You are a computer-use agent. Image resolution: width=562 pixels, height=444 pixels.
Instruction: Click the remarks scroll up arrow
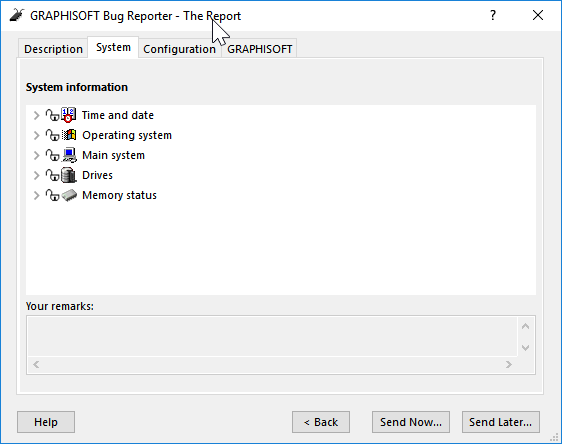pos(525,326)
